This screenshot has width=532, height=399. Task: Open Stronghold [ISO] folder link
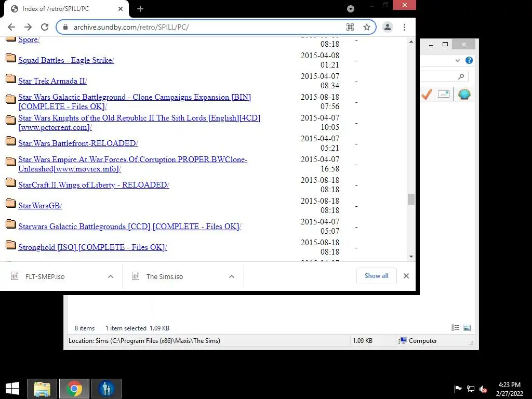92,247
